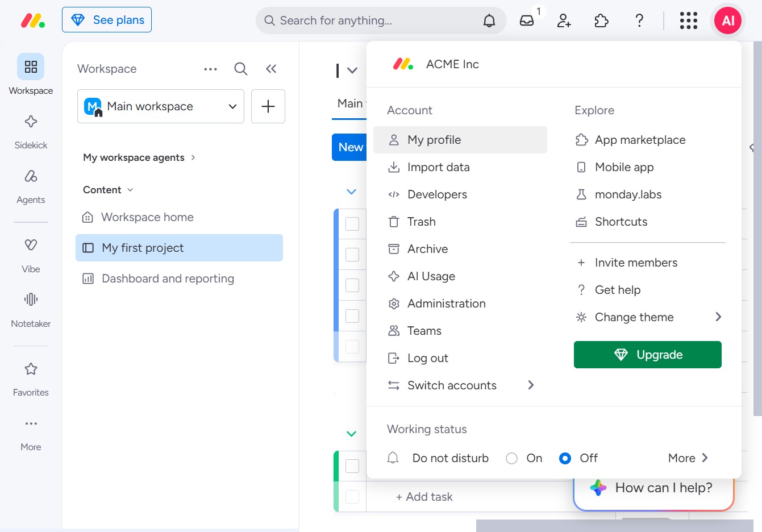Select My first project board
Viewport: 762px width, 532px height.
point(179,248)
